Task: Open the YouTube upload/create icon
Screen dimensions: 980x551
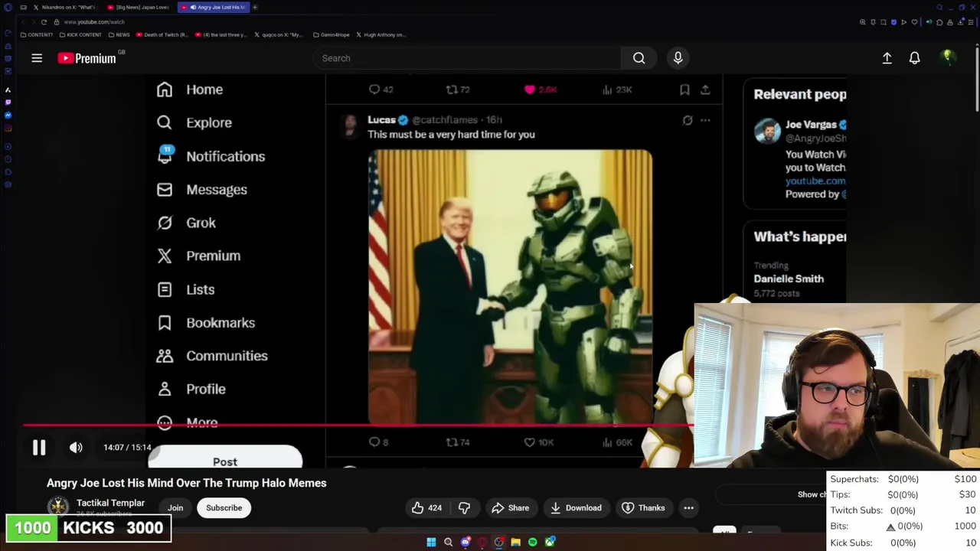Action: 887,58
